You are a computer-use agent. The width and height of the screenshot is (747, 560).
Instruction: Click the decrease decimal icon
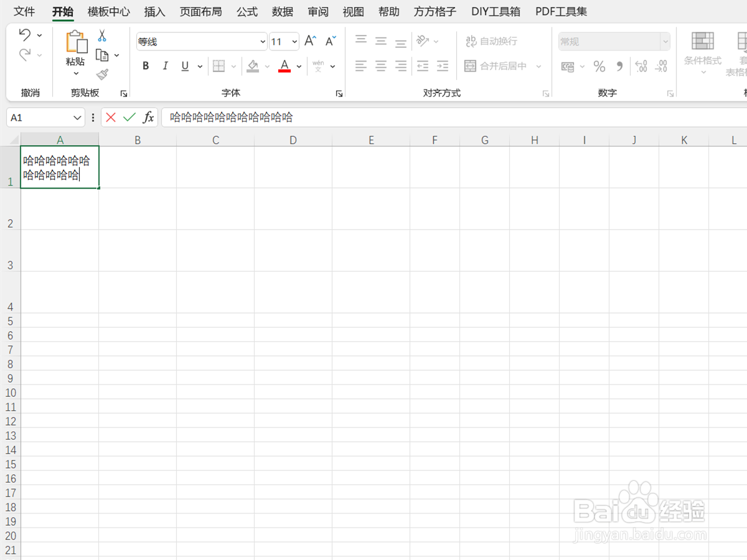[662, 66]
